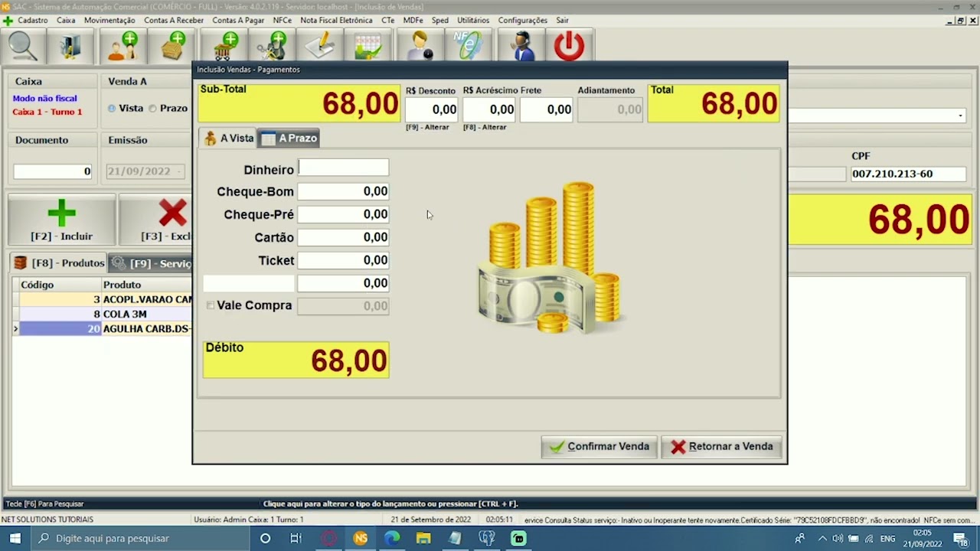Click the status bar hint to change lançamento type
Viewport: 980px width, 551px height.
(x=390, y=504)
